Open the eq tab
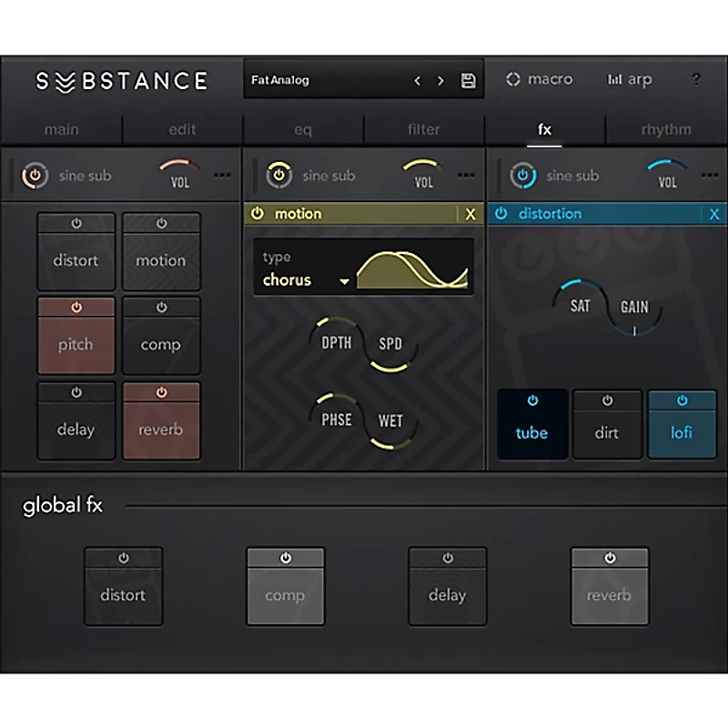 tap(303, 129)
